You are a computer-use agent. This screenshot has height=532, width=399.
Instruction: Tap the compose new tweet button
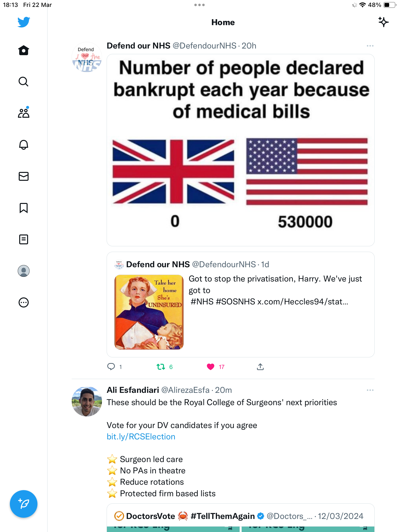24,504
